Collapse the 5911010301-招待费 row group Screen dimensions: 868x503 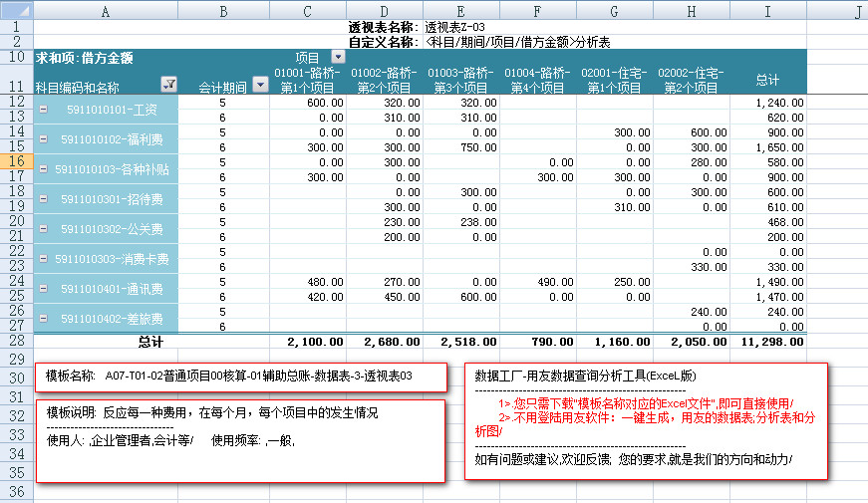click(43, 199)
